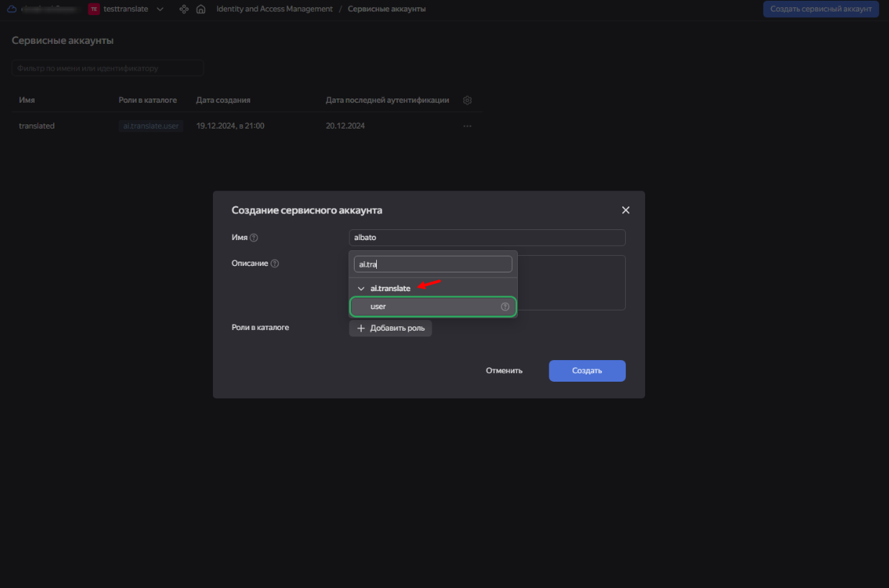
Task: Open the three-dots menu for translated account
Action: [468, 127]
